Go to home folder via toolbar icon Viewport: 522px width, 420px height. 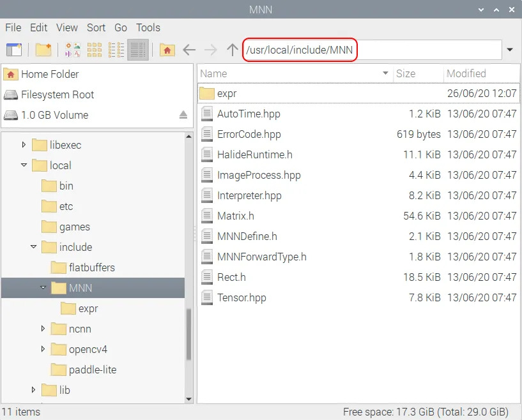(x=167, y=50)
